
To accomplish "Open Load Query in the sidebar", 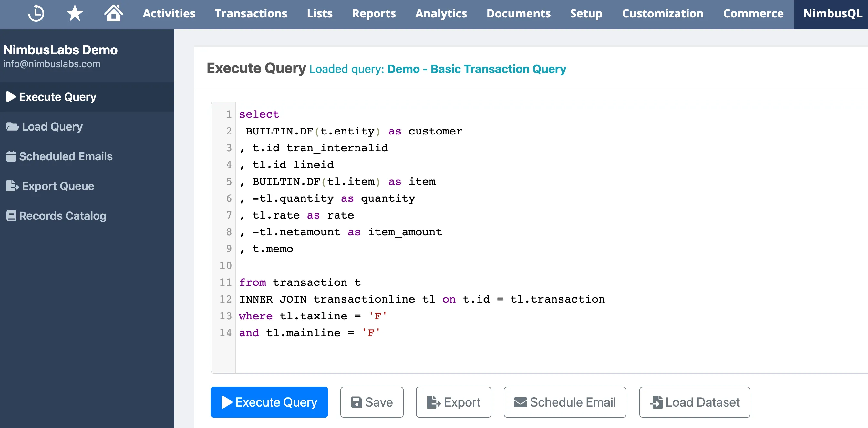I will [x=87, y=127].
